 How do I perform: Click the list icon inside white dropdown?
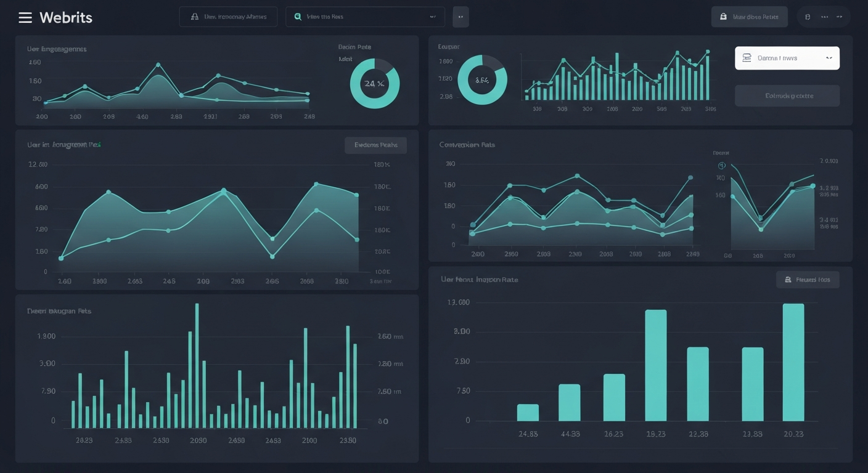pos(747,58)
